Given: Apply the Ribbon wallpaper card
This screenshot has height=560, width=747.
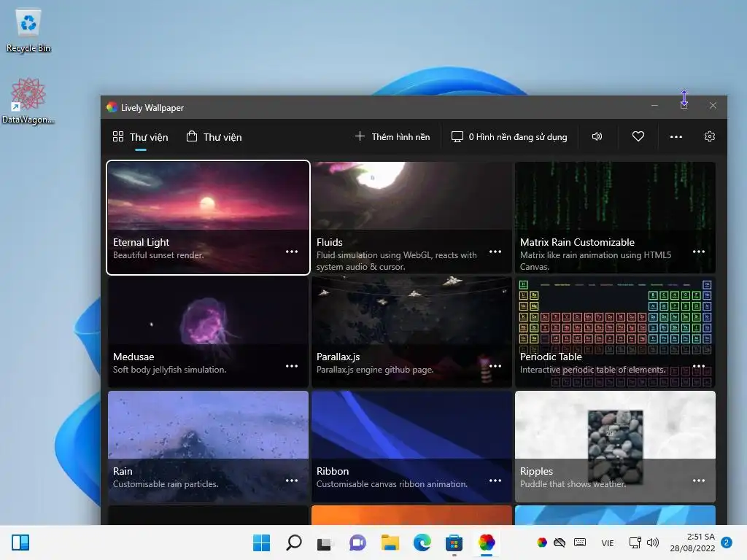Looking at the screenshot, I should tap(411, 447).
